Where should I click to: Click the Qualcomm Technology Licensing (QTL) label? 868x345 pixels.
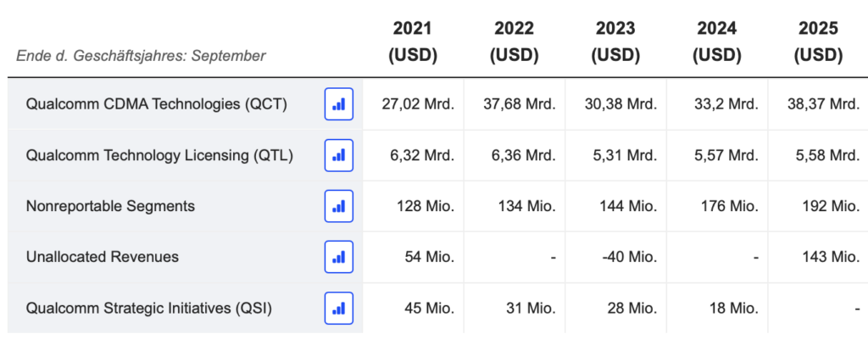tap(159, 156)
